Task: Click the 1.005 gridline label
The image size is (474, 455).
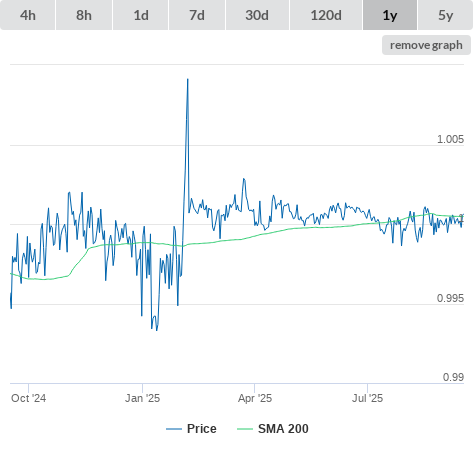Action: (450, 139)
